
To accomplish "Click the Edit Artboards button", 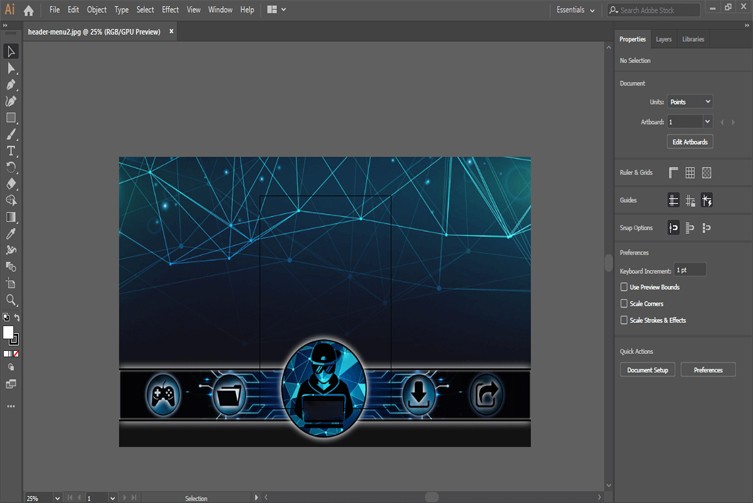I will [x=690, y=142].
